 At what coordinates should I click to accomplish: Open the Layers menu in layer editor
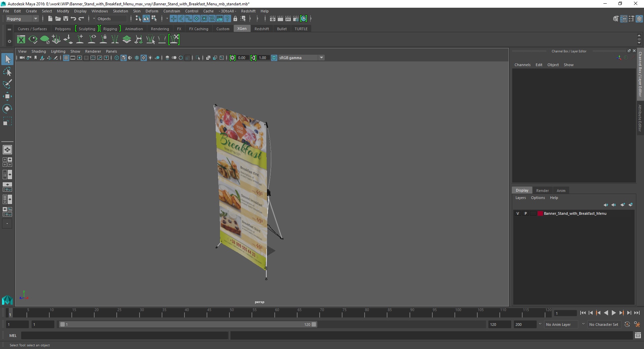pos(521,198)
